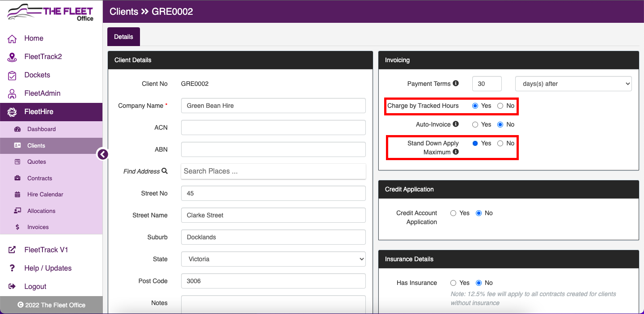Open FleetTrack2 menu item
The width and height of the screenshot is (644, 314).
[43, 57]
